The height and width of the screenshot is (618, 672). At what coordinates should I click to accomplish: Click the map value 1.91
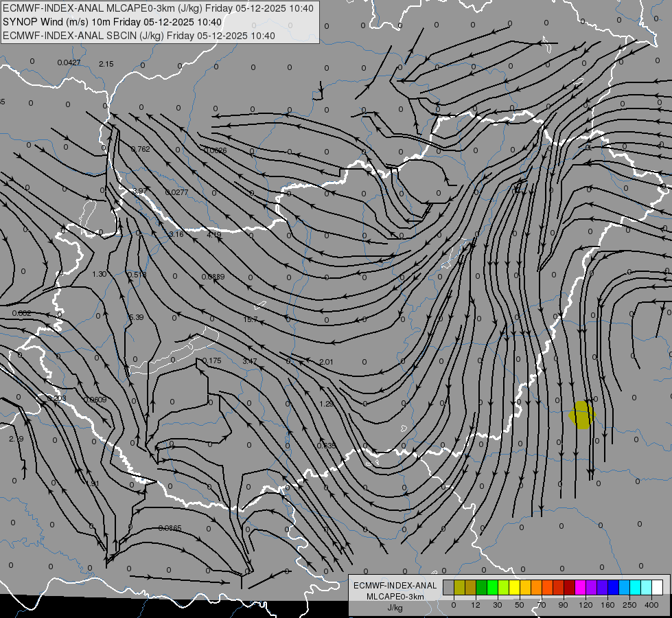[92, 483]
